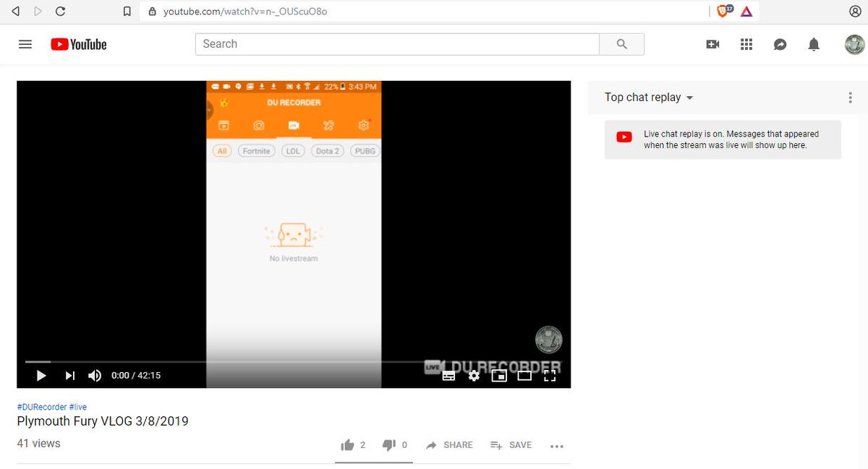This screenshot has width=868, height=469.
Task: Mute the video volume speaker
Action: click(x=95, y=375)
